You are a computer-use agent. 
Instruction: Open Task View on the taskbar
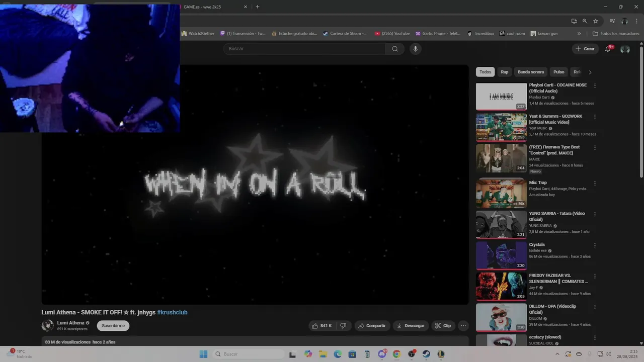(x=293, y=354)
